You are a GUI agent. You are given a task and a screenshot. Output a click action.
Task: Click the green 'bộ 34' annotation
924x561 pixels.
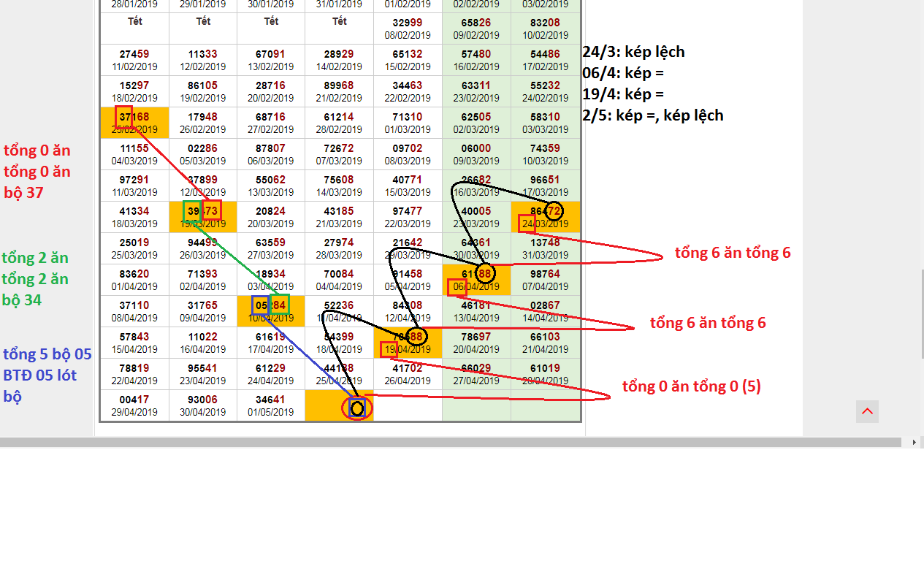click(23, 299)
